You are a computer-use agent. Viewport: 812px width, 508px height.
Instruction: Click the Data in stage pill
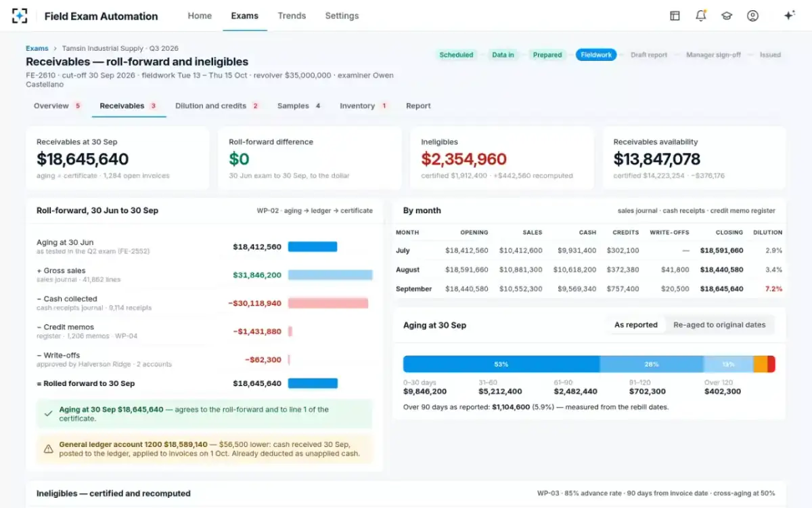point(503,55)
